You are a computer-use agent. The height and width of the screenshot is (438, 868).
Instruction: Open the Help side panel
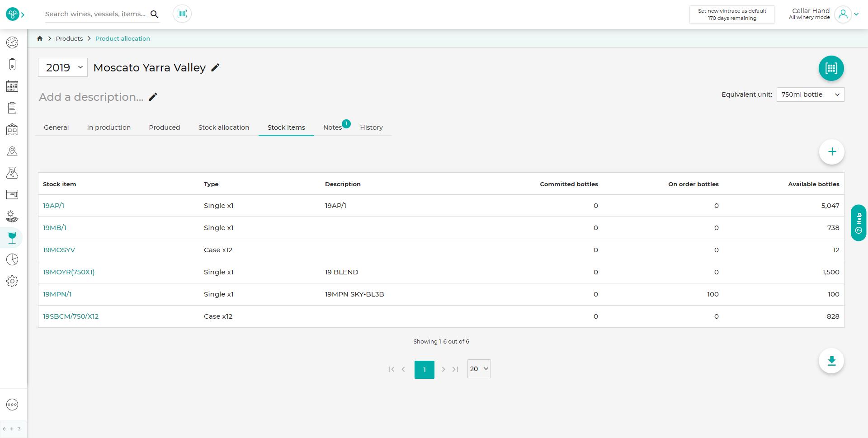(859, 223)
